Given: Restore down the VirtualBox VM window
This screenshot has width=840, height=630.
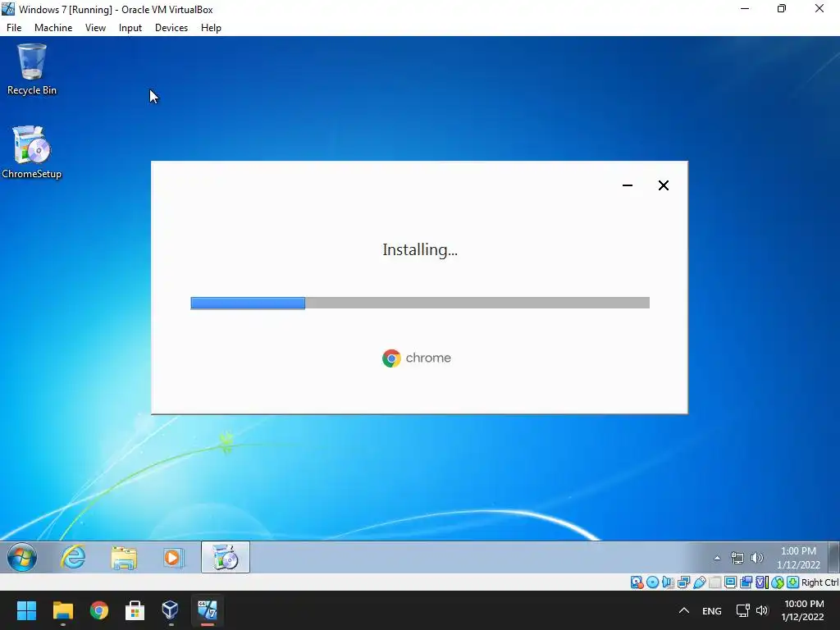Looking at the screenshot, I should [782, 9].
